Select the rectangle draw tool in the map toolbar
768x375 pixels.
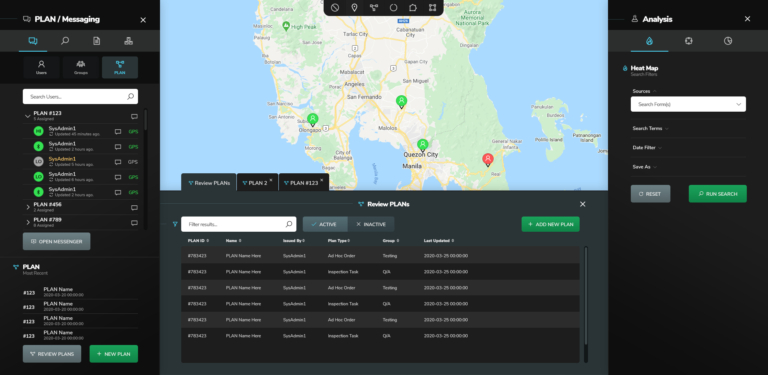pyautogui.click(x=432, y=7)
